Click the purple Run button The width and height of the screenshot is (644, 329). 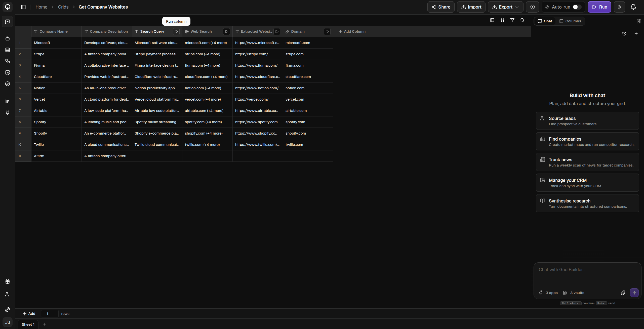[599, 7]
